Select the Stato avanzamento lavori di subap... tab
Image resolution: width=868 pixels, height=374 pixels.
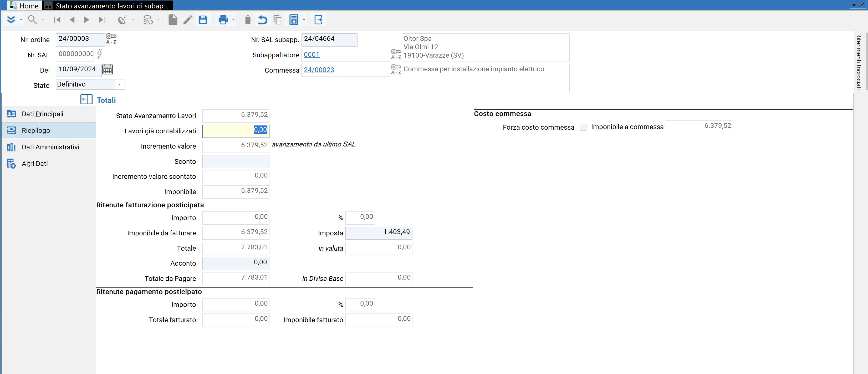coord(108,6)
